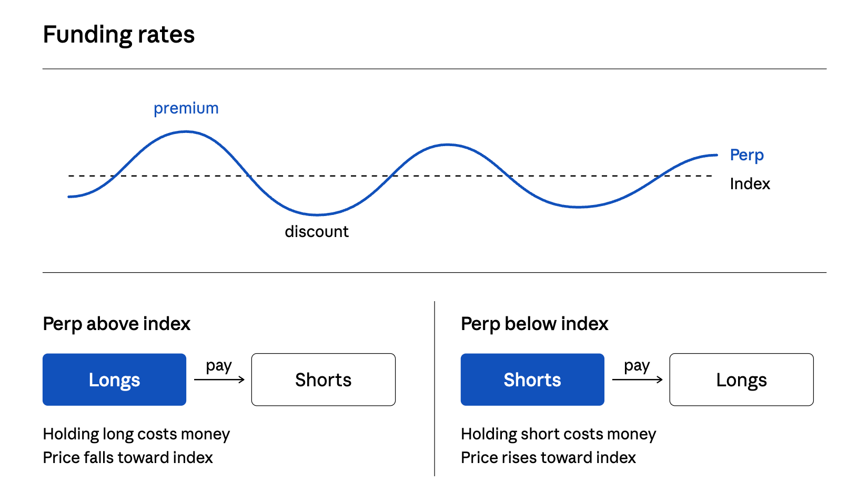The width and height of the screenshot is (868, 493).
Task: Click Holding long costs money text
Action: (x=137, y=434)
